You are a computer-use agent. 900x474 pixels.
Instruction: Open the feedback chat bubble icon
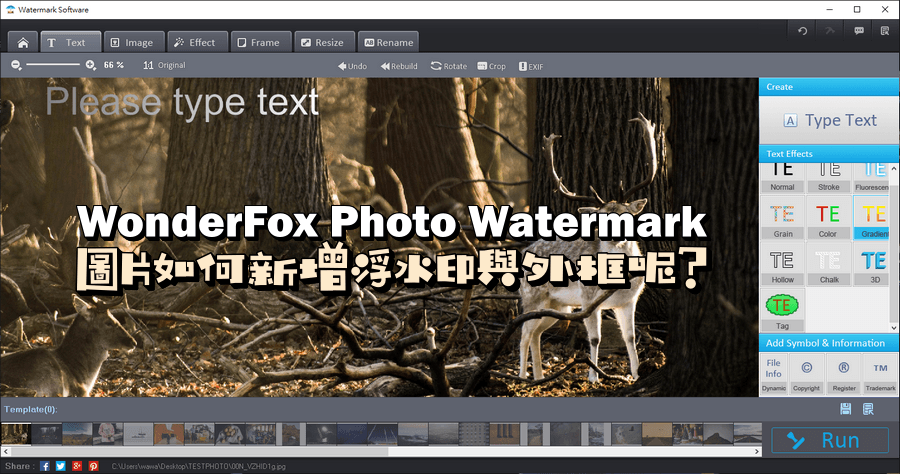859,31
